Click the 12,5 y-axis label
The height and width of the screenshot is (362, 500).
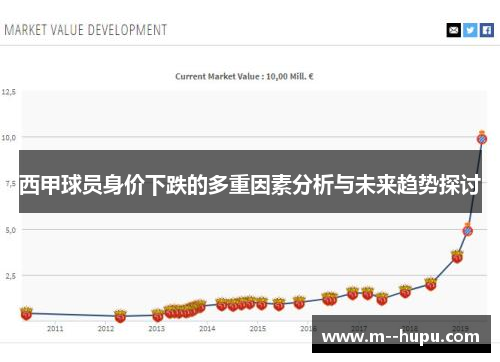pos(9,92)
